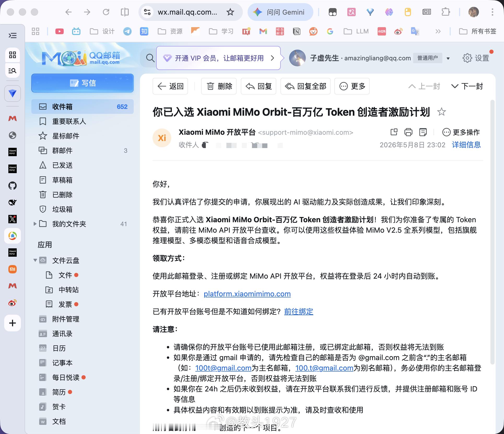Open browser three-dot menu
504x434 pixels.
492,12
